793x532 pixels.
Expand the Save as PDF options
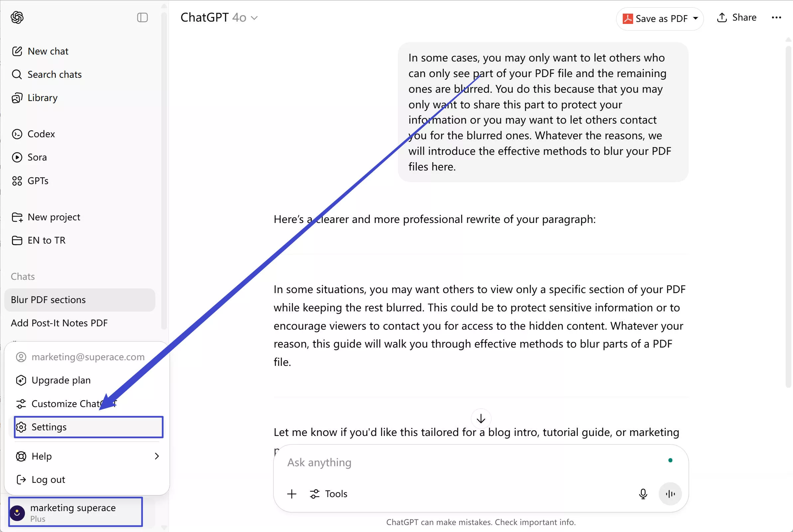pos(696,19)
